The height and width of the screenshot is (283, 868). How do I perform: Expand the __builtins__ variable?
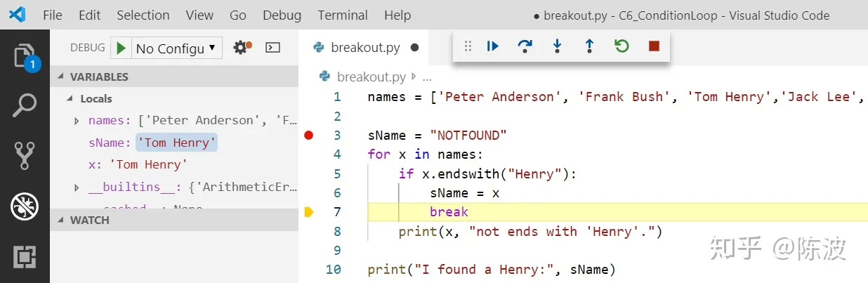tap(77, 187)
